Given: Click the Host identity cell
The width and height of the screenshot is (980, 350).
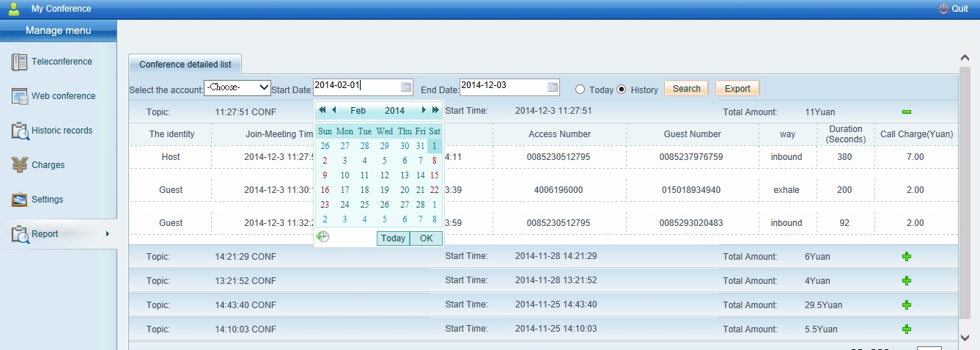Looking at the screenshot, I should coord(171,157).
